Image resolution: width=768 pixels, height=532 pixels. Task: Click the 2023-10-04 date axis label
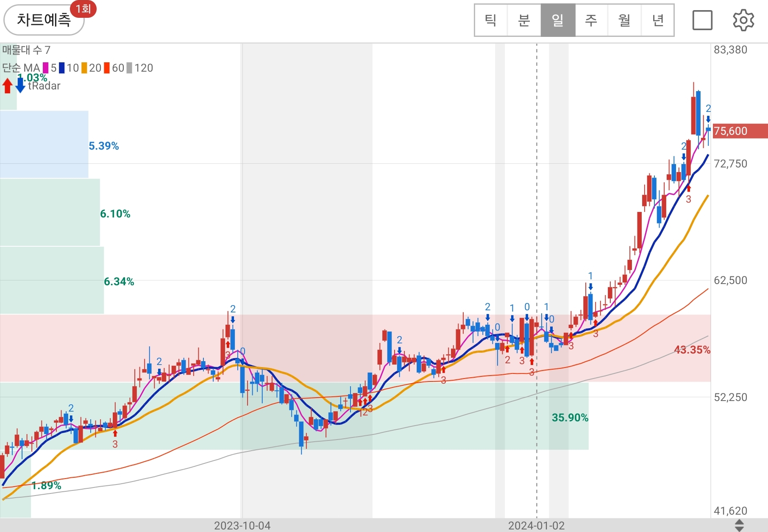pyautogui.click(x=242, y=526)
